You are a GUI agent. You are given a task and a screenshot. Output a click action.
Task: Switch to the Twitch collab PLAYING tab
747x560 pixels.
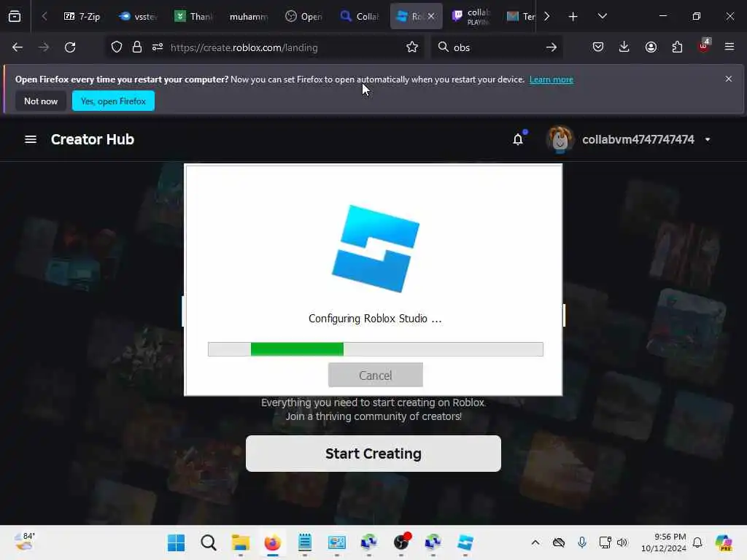click(471, 16)
